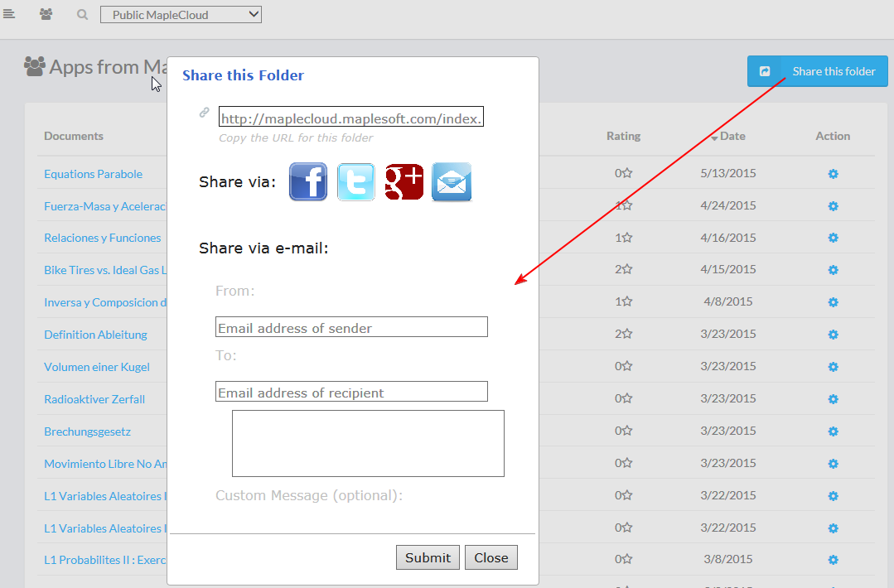Image resolution: width=894 pixels, height=588 pixels.
Task: Click the Share this folder button
Action: coord(817,71)
